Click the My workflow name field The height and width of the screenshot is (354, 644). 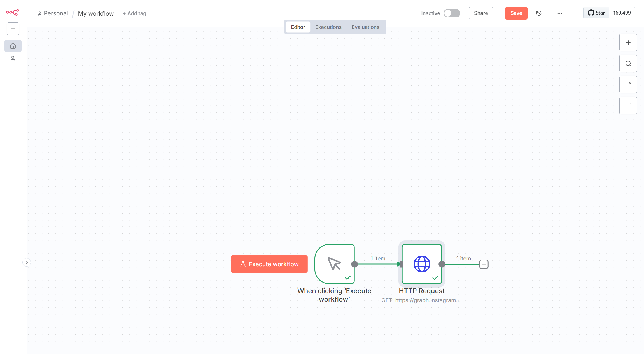coord(96,13)
